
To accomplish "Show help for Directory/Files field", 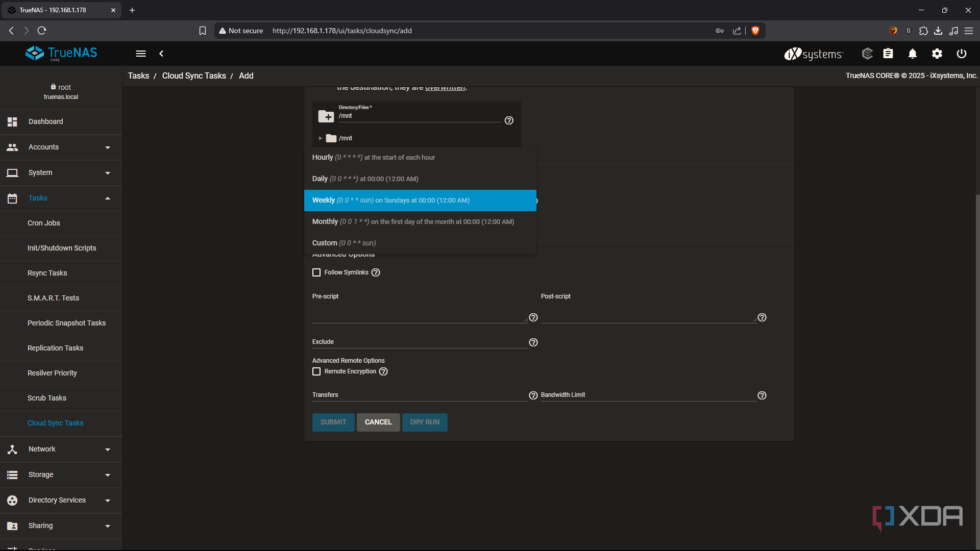I will (509, 120).
